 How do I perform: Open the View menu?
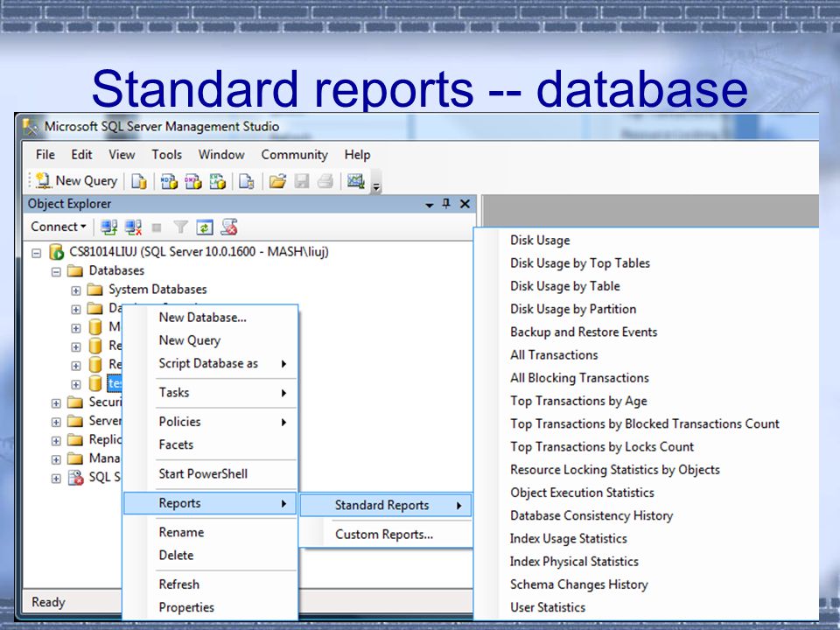pyautogui.click(x=122, y=155)
